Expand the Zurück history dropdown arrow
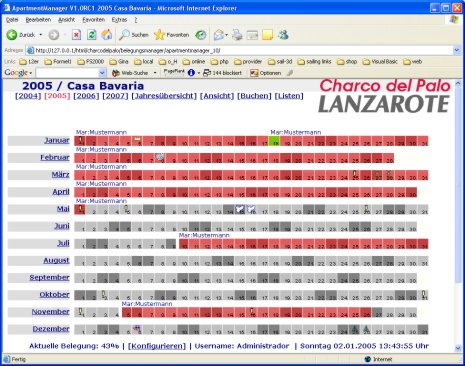 pyautogui.click(x=41, y=35)
